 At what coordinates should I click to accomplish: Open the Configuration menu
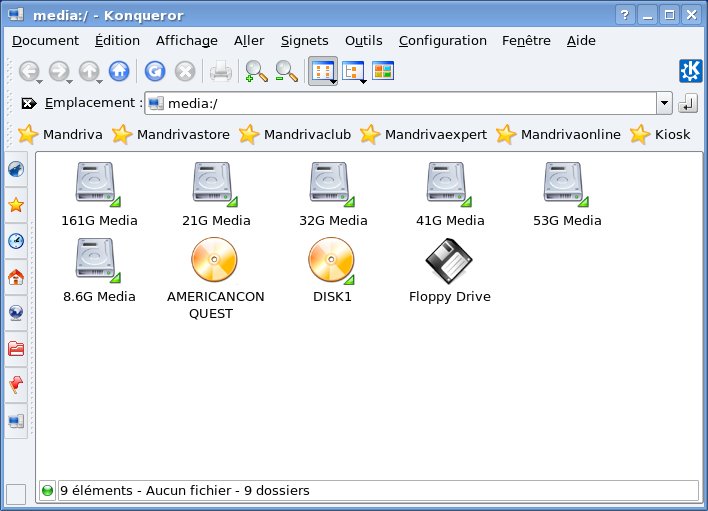click(x=442, y=41)
